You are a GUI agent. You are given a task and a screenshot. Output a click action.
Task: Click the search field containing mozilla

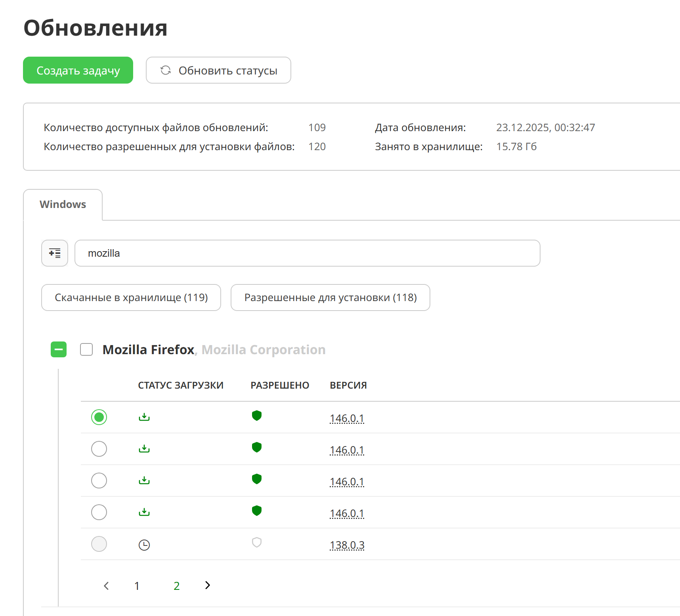point(307,253)
